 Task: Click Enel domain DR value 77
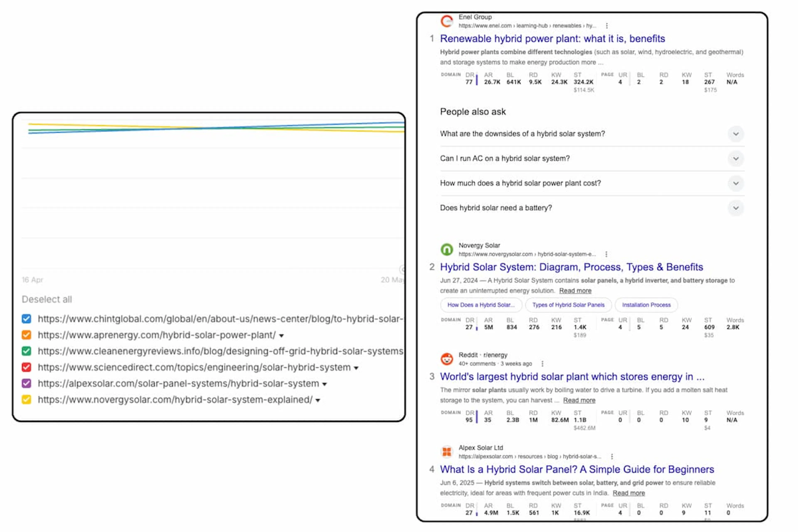coord(469,82)
